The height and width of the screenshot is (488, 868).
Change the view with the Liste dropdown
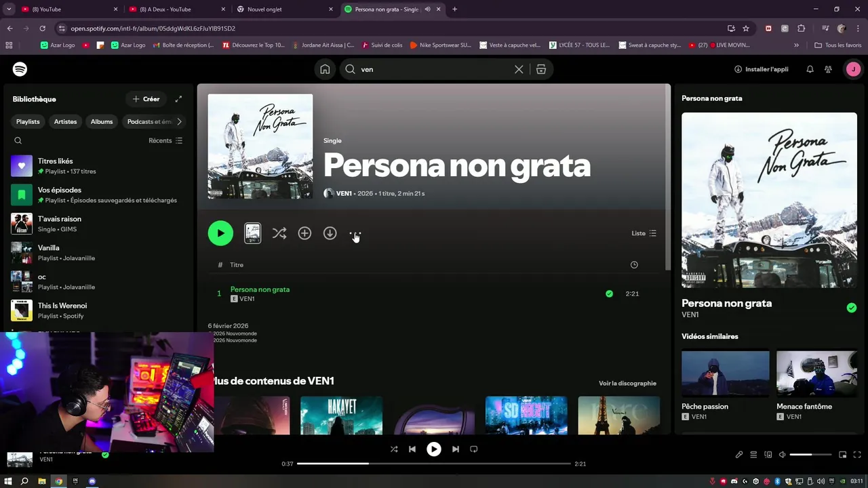tap(644, 233)
